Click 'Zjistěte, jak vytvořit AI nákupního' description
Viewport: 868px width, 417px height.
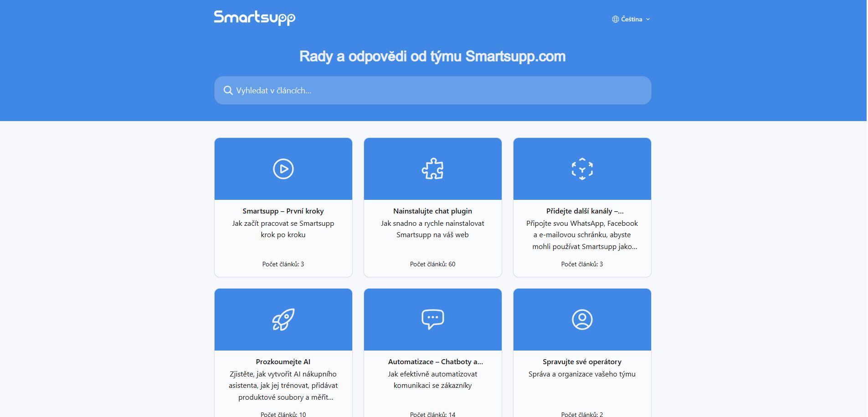point(283,386)
